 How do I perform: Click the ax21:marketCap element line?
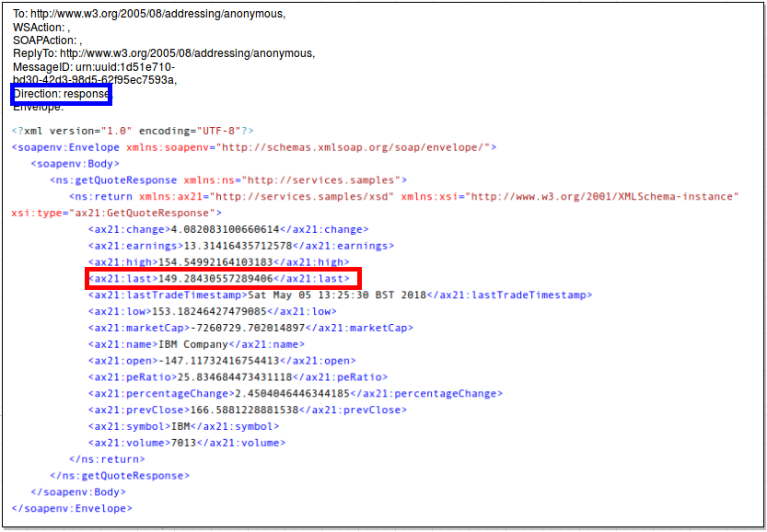pyautogui.click(x=250, y=328)
